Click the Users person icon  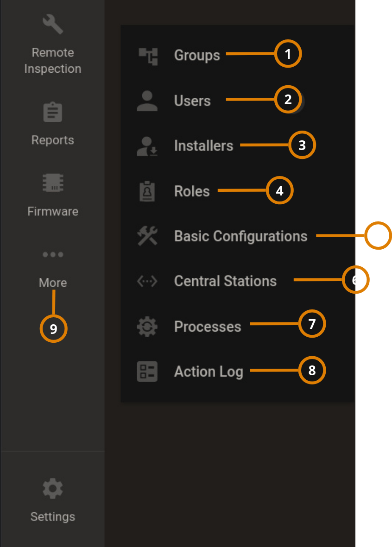point(146,99)
